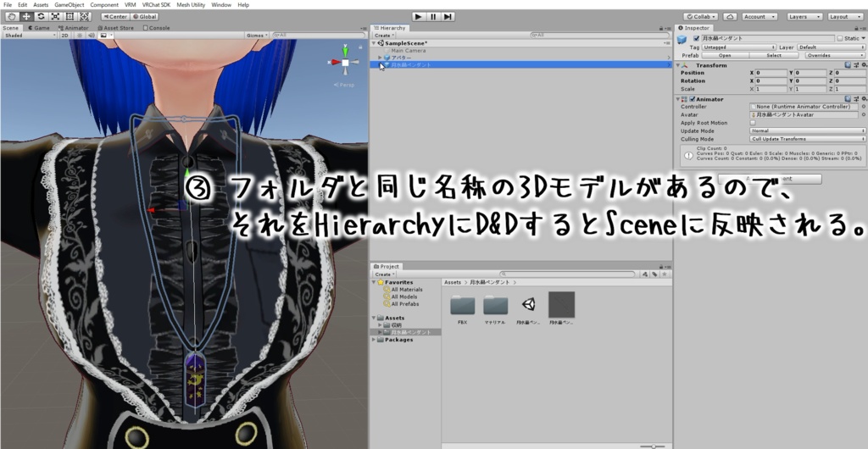
Task: Open the Tag dropdown showing Untagged
Action: pyautogui.click(x=739, y=47)
